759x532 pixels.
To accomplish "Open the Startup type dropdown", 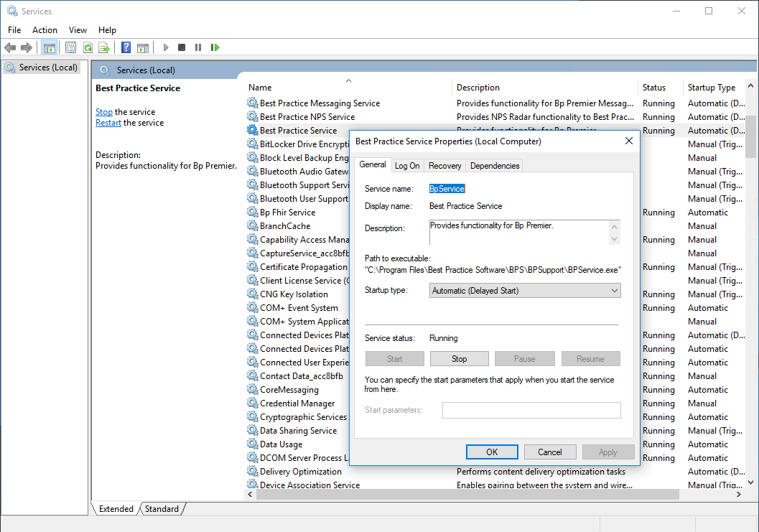I will tap(525, 291).
